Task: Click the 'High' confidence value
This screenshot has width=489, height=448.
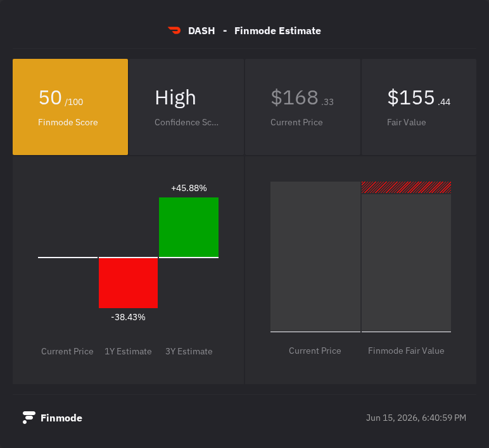Action: pos(175,98)
